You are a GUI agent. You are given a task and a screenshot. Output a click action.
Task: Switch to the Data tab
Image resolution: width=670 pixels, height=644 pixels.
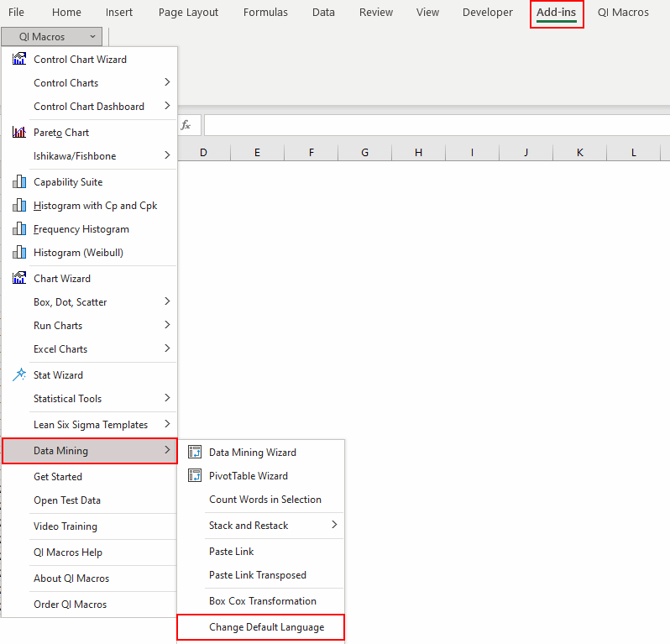tap(323, 13)
